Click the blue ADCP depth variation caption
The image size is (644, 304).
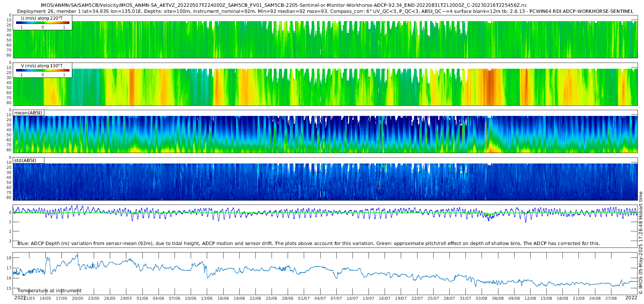coord(309,244)
